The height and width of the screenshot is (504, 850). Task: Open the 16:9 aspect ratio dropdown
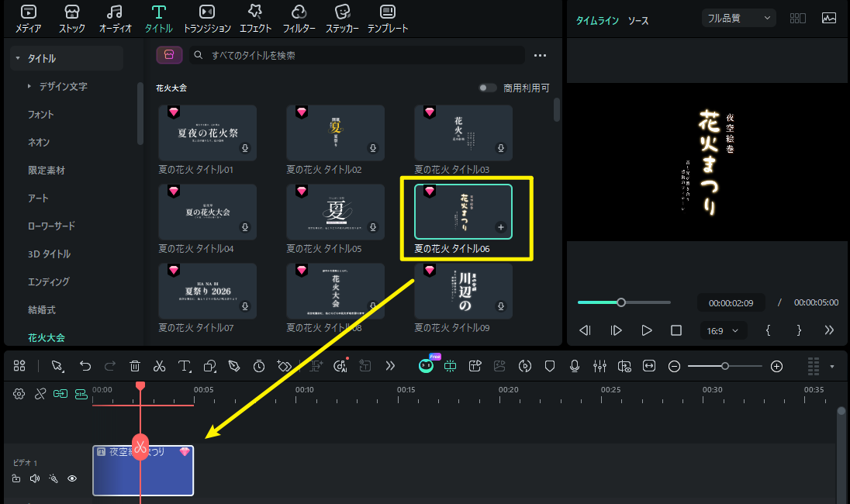(723, 330)
